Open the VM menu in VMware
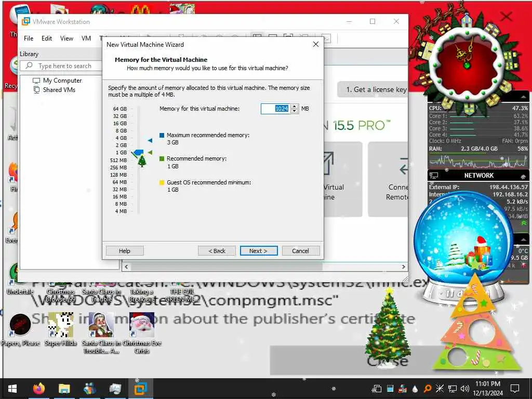 86,38
